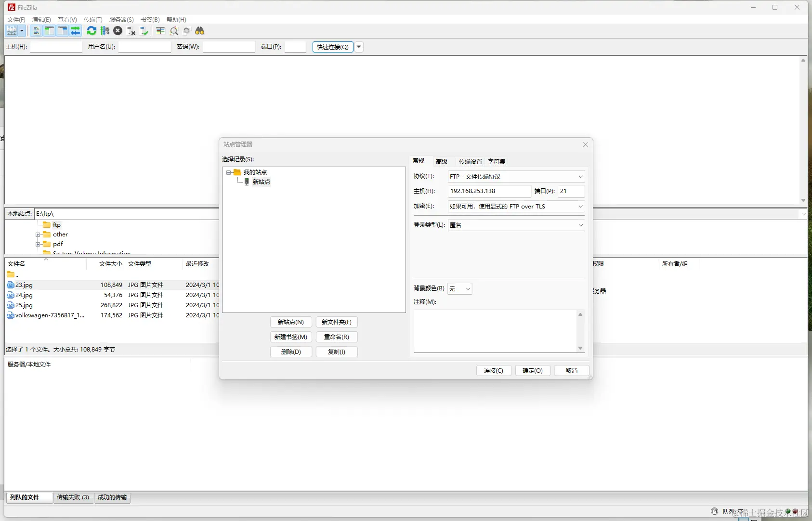The height and width of the screenshot is (521, 812).
Task: Toggle the synchronized browsing icon
Action: (187, 31)
